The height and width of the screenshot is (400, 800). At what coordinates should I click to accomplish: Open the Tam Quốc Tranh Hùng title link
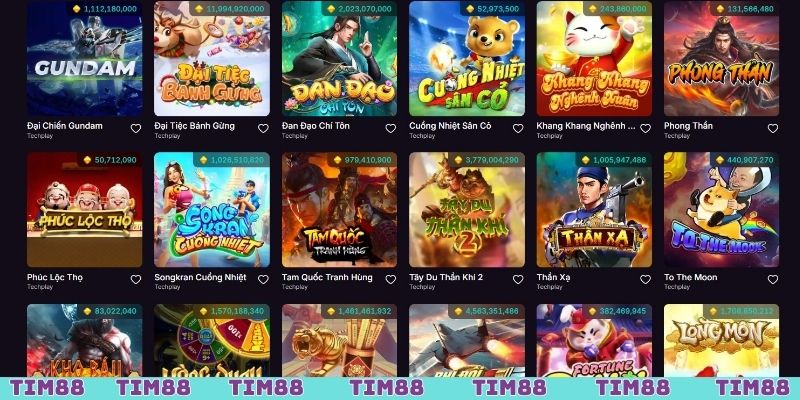point(327,277)
